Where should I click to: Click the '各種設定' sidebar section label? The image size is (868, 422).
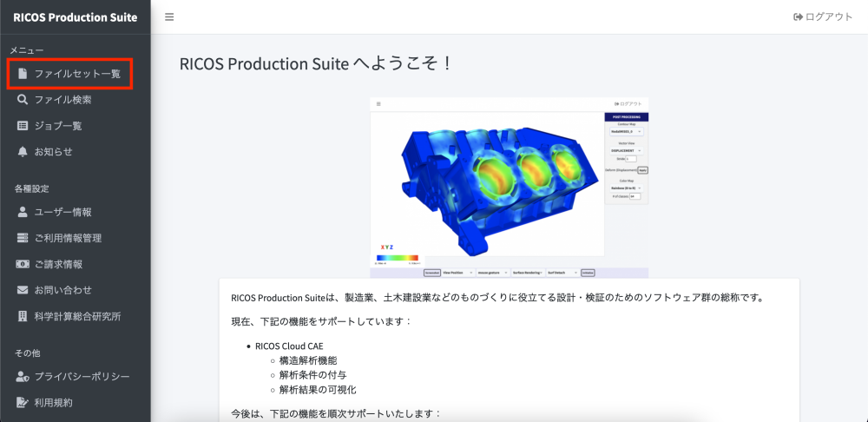coord(31,188)
